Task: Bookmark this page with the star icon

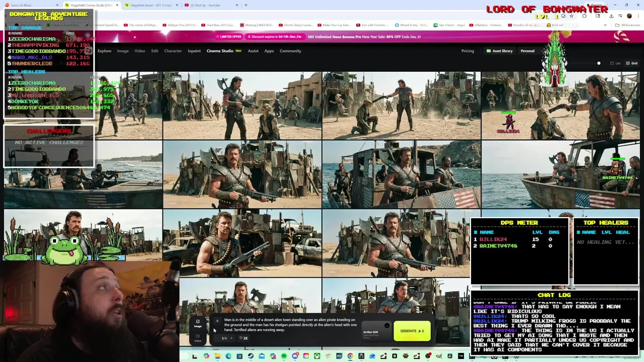Action: click(572, 16)
